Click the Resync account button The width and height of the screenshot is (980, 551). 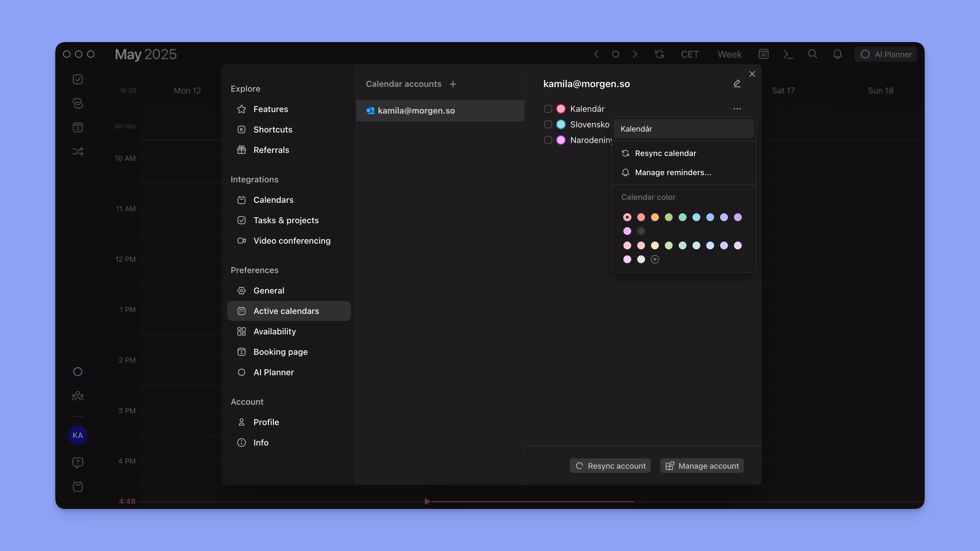click(610, 465)
